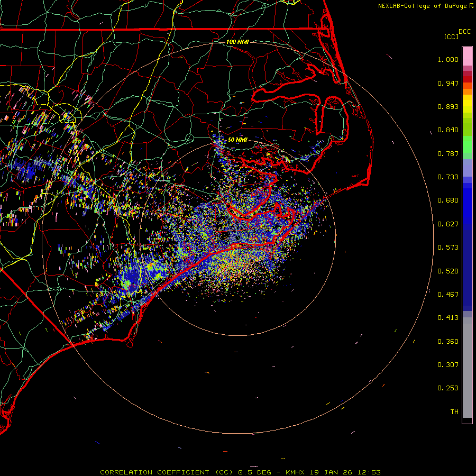Screen dimensions: 476x476
Task: Click the 100 NMI range ring label
Action: tap(237, 42)
